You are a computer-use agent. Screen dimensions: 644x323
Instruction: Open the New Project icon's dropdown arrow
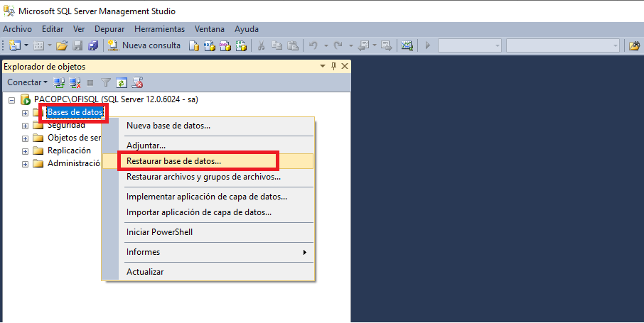point(26,45)
